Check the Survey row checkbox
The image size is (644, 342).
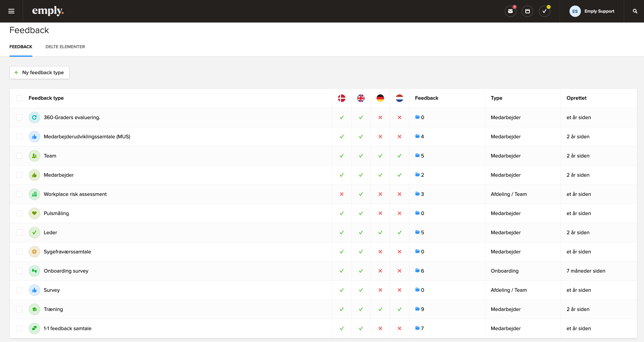point(19,290)
